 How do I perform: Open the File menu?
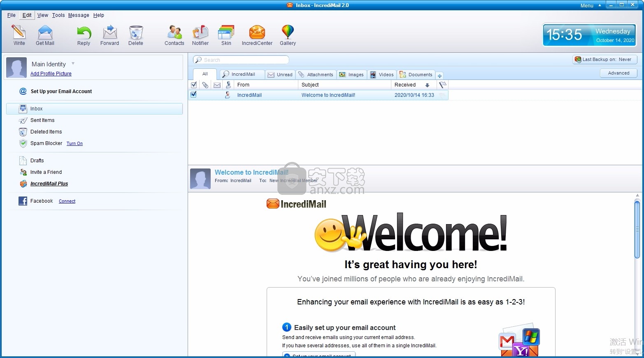tap(12, 15)
